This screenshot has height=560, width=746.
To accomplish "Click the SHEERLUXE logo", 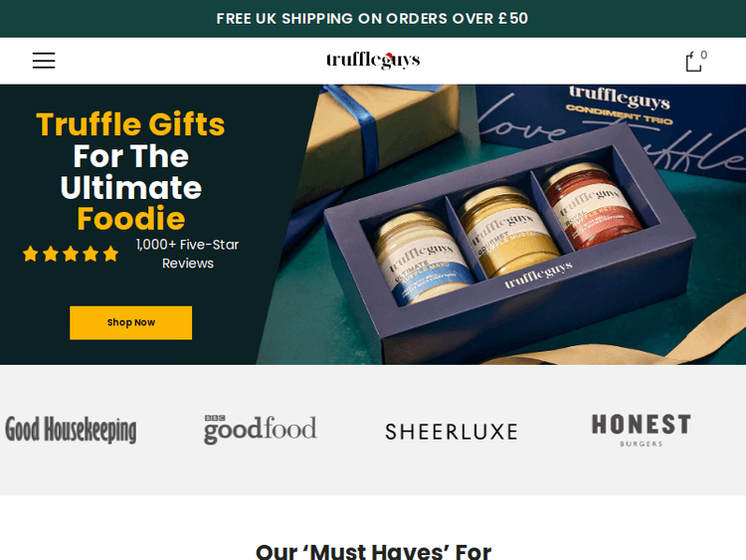I will pyautogui.click(x=452, y=432).
